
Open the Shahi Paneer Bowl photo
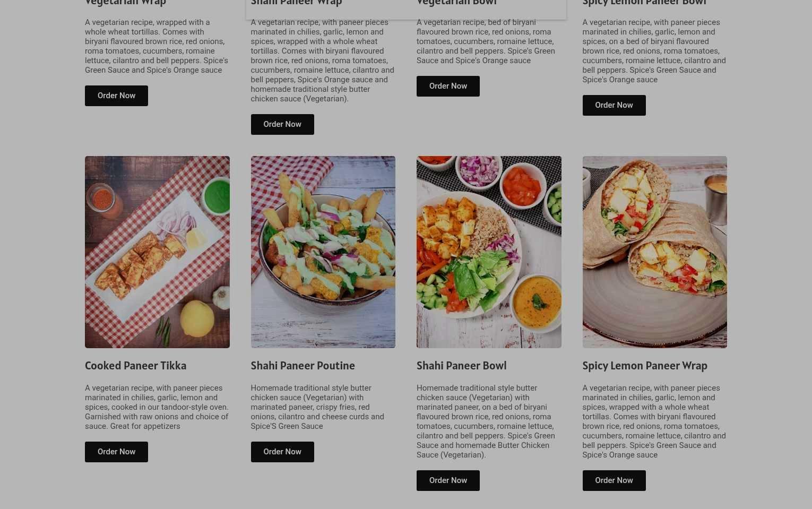489,252
